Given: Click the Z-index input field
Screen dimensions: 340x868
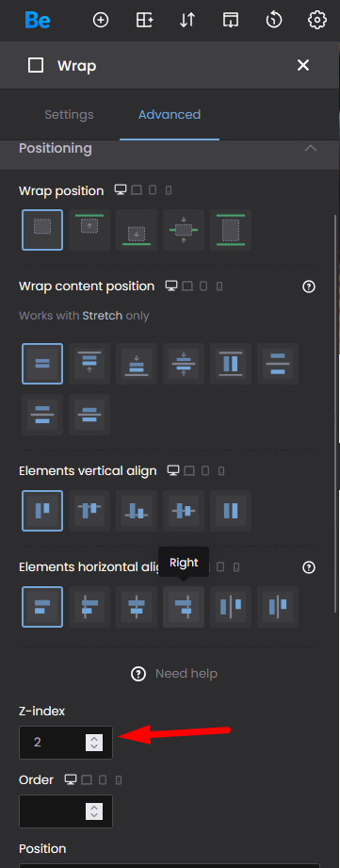Looking at the screenshot, I should coord(66,743).
